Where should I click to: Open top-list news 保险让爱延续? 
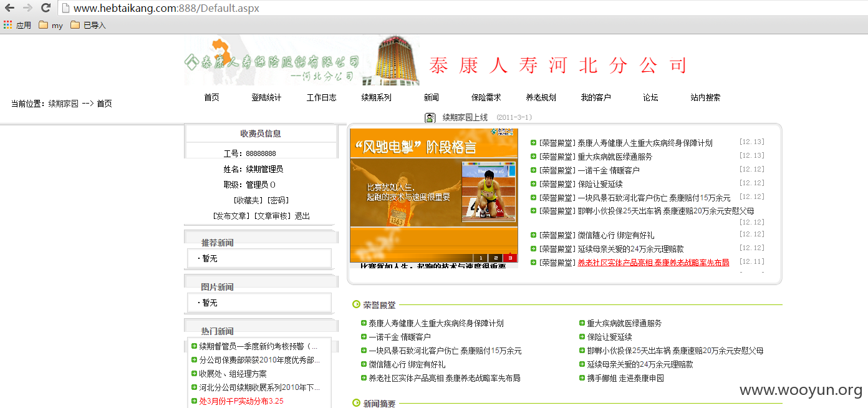click(x=600, y=184)
